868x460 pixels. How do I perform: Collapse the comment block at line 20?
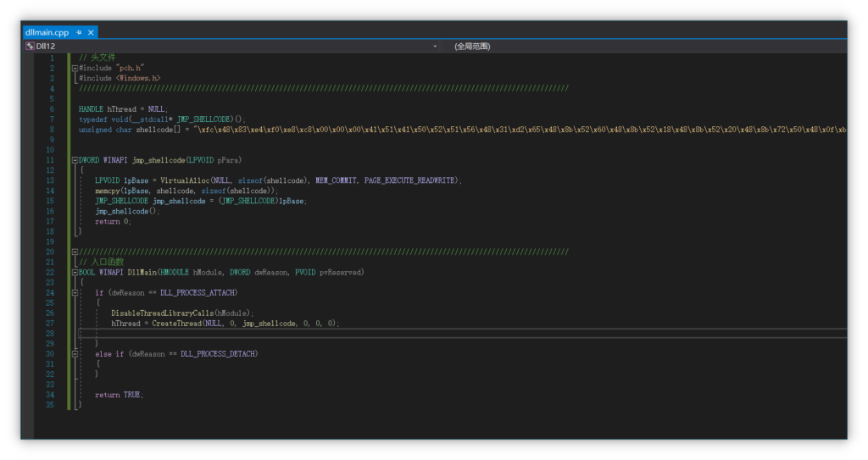click(x=75, y=252)
